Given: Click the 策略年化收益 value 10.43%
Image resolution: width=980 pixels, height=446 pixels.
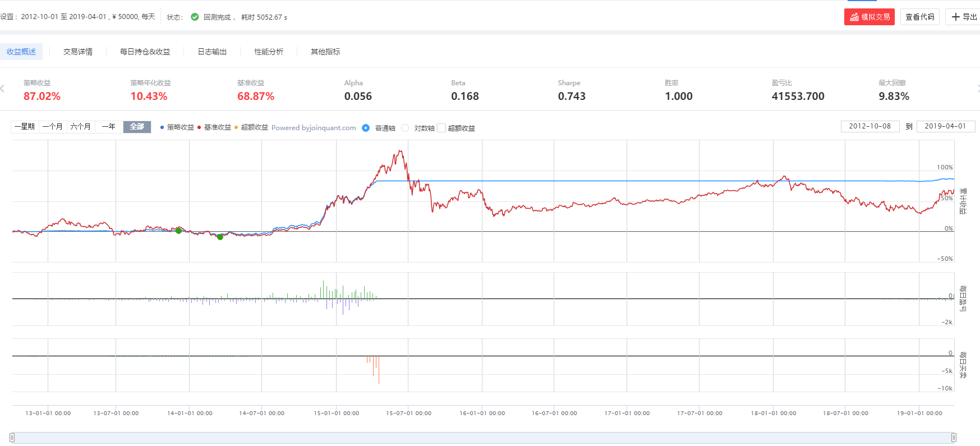Looking at the screenshot, I should coord(149,96).
